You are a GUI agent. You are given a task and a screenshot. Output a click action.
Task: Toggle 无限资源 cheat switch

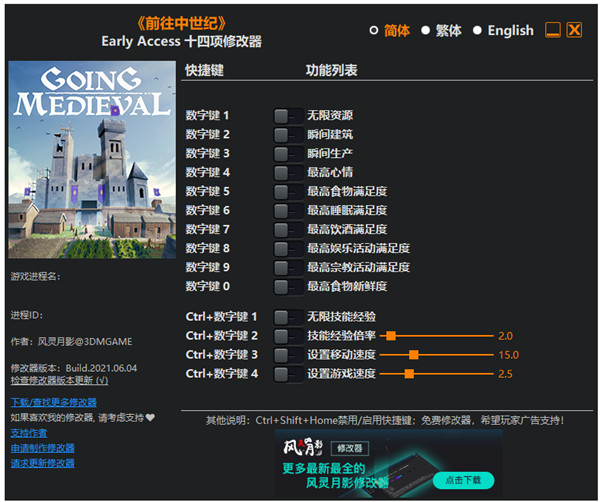(x=287, y=116)
